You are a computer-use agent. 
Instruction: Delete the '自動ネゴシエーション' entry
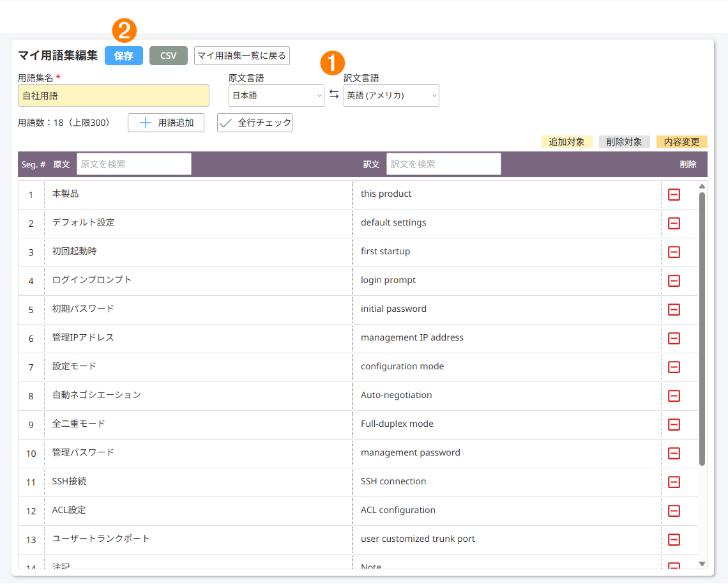(674, 396)
